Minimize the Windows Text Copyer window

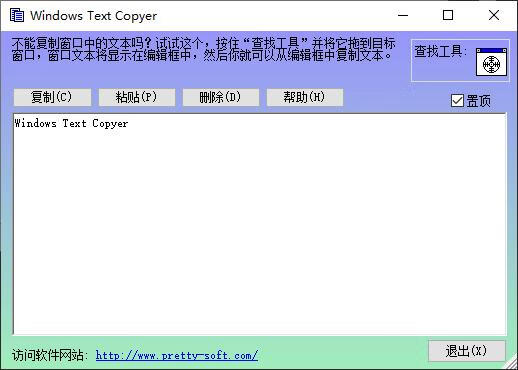pyautogui.click(x=403, y=15)
